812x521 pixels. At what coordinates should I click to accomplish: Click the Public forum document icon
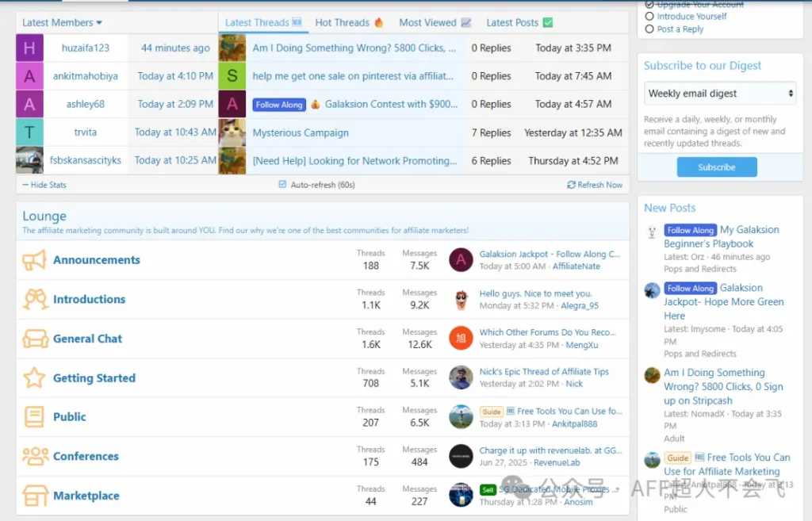click(34, 417)
